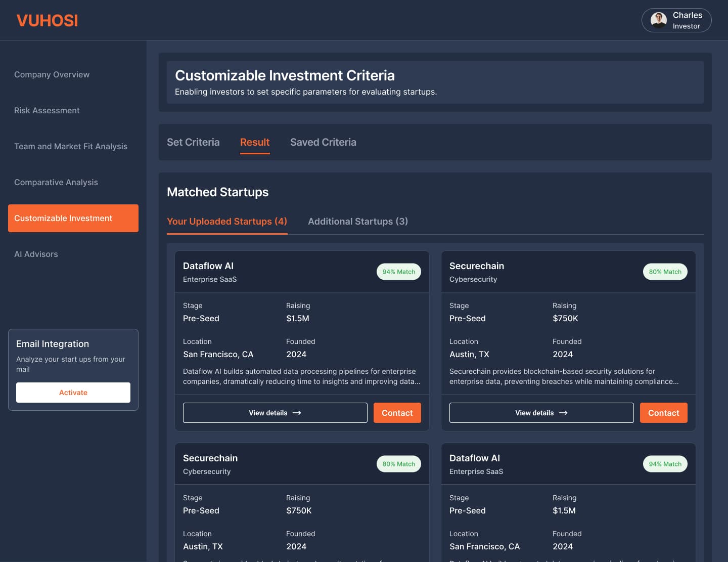Open AI Advisors page
Screen dimensions: 728x562
(x=36, y=254)
